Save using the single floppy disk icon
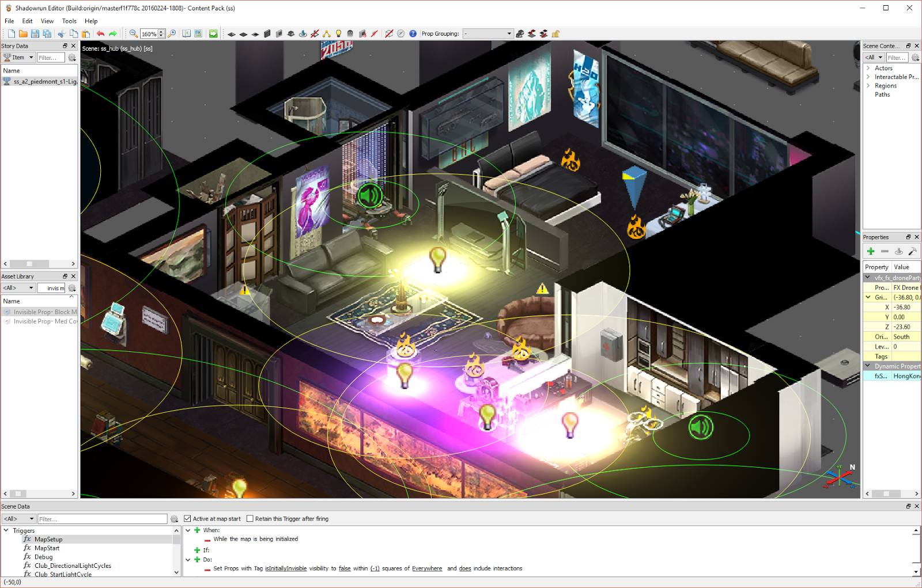This screenshot has width=922, height=588. [35, 34]
